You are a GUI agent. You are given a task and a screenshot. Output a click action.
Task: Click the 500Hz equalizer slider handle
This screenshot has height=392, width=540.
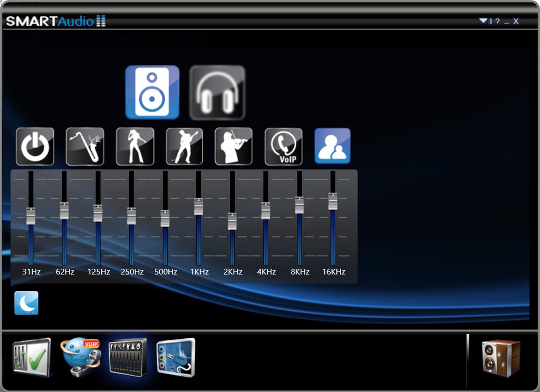(x=165, y=218)
